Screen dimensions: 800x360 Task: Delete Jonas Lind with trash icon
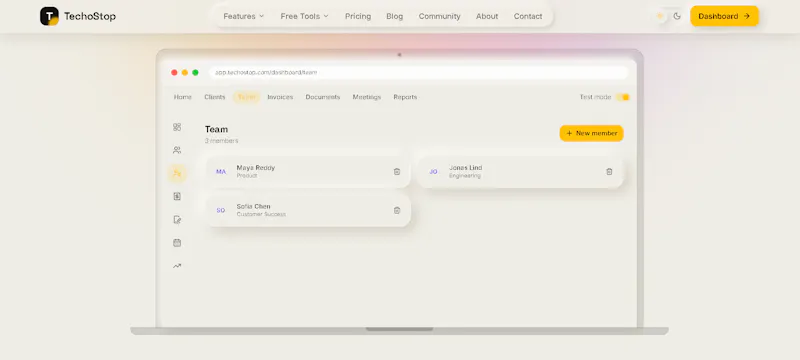click(609, 171)
